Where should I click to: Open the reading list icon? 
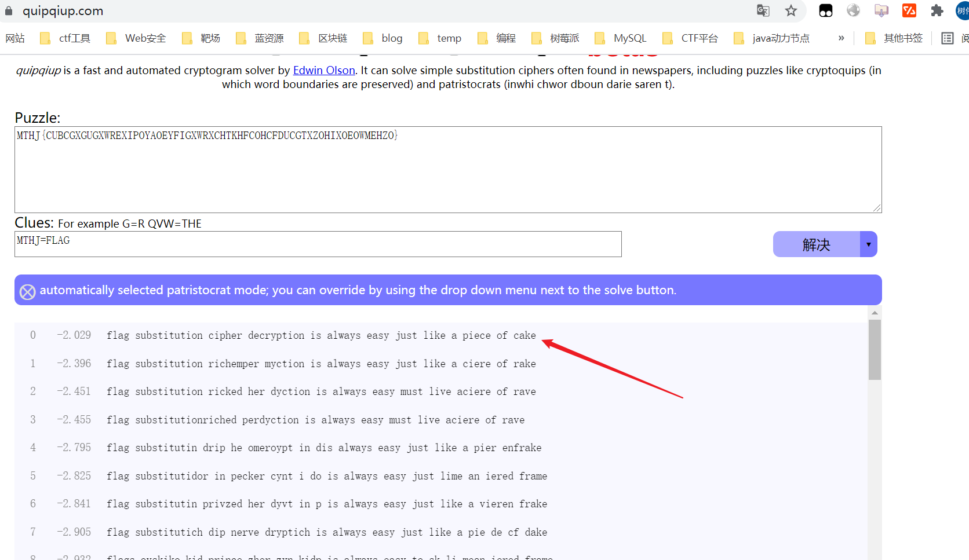pyautogui.click(x=948, y=38)
